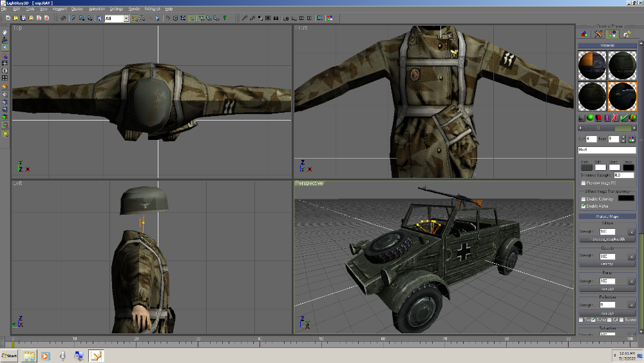
Task: Click the gray plane preview shape icon
Action: tap(582, 117)
